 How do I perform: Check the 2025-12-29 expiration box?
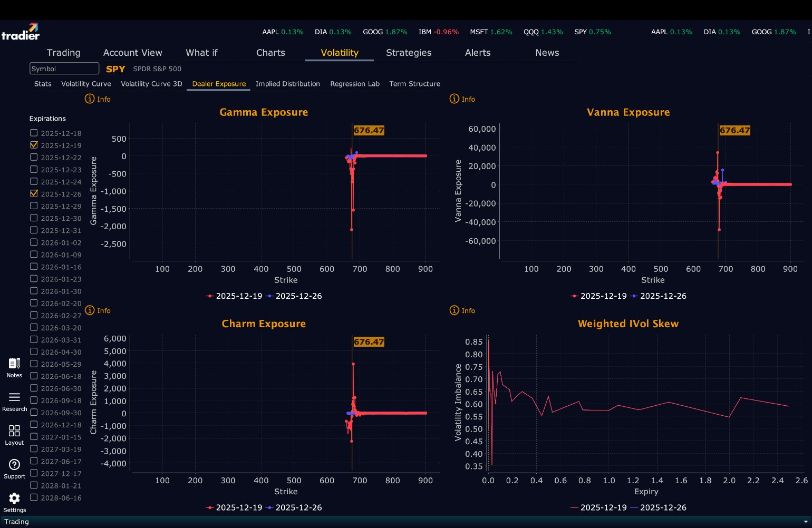click(34, 206)
